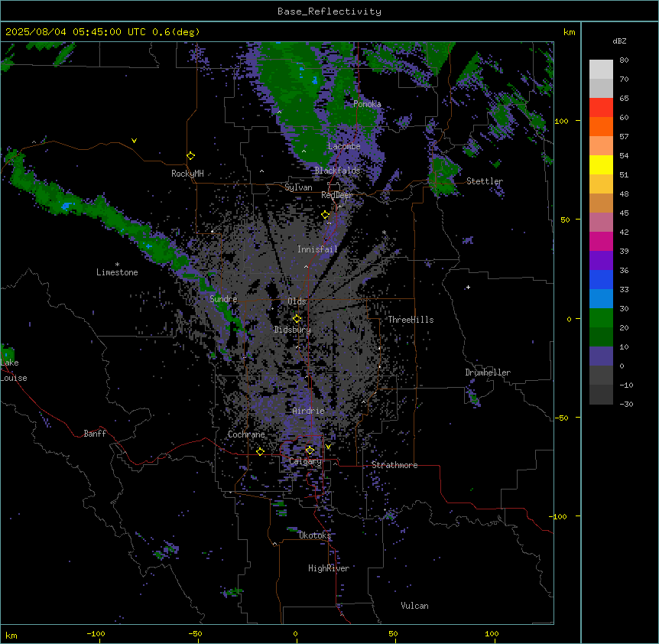The height and width of the screenshot is (644, 659).
Task: Click the yellow V marker northwest of RockyMH
Action: pyautogui.click(x=134, y=141)
